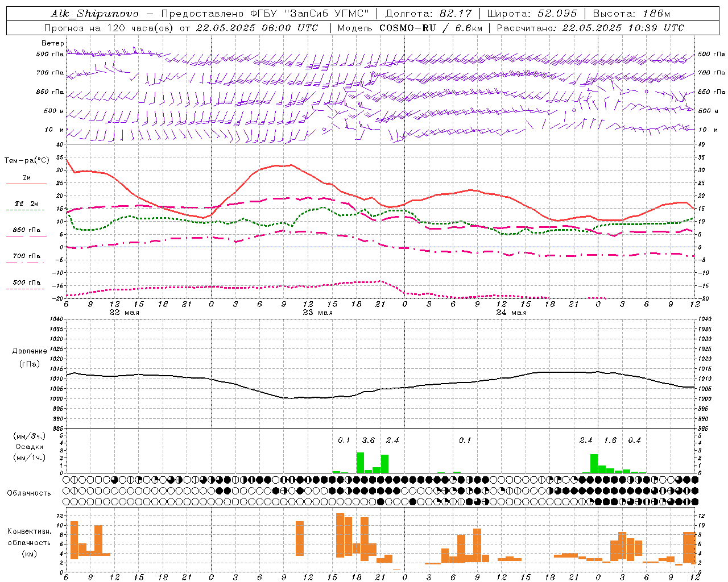Click the Ветер panel label
The image size is (728, 582).
click(x=52, y=43)
